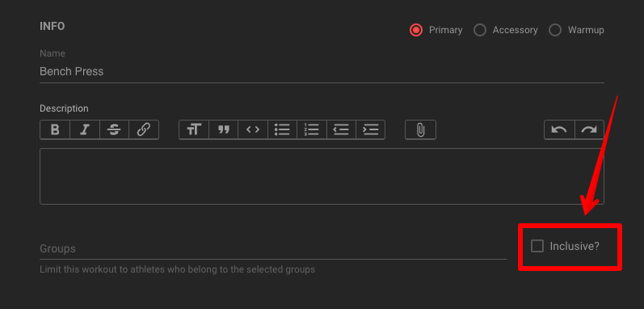Open the Groups selection field
644x309 pixels.
click(273, 248)
